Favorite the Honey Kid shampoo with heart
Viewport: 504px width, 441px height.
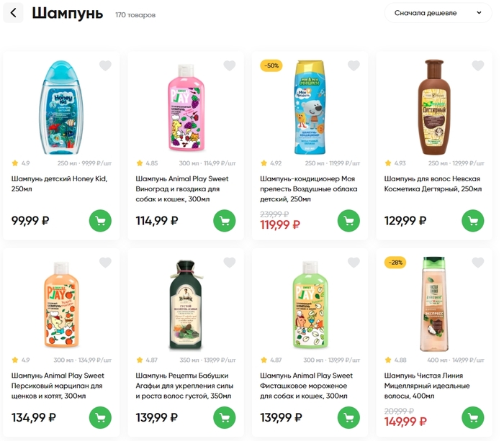[105, 66]
